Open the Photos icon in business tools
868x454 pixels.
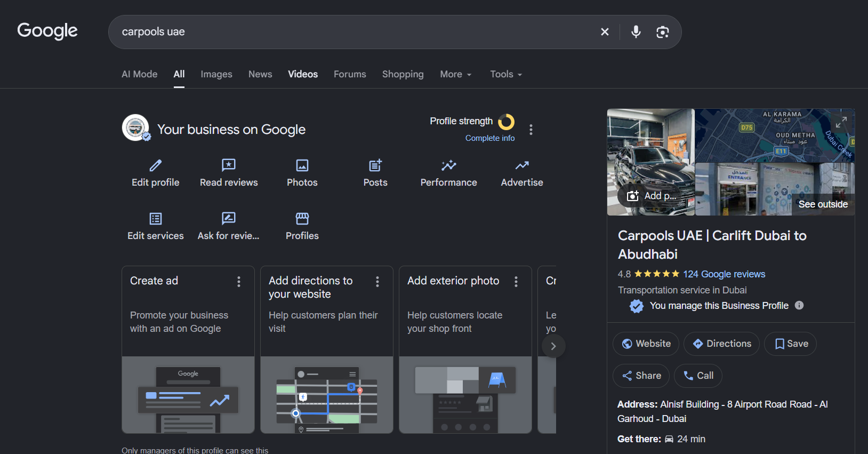(302, 165)
